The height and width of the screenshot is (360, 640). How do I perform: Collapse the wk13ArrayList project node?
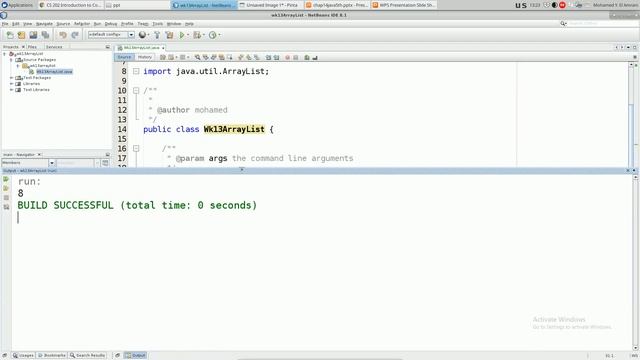(4, 54)
